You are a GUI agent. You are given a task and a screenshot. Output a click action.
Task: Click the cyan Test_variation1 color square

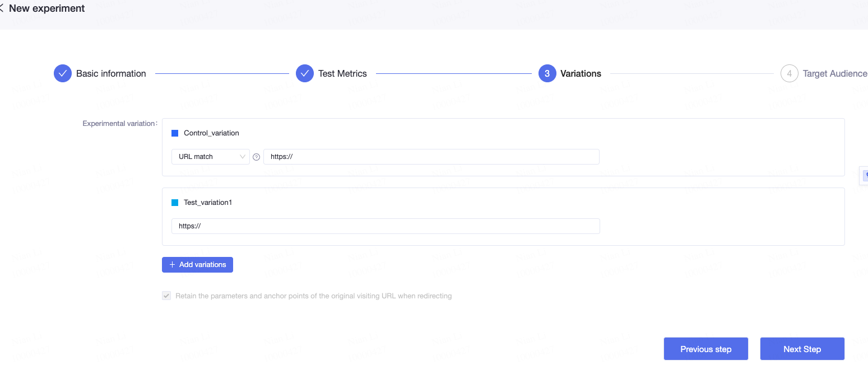click(175, 203)
